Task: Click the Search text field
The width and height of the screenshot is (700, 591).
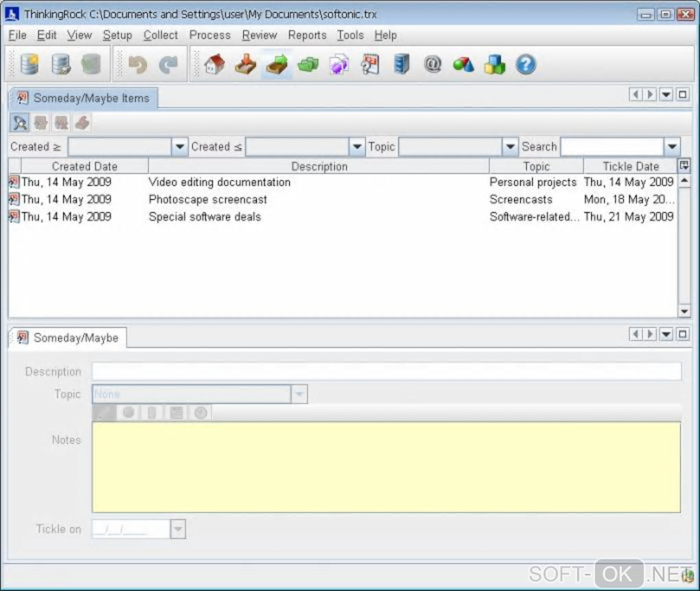Action: point(612,146)
